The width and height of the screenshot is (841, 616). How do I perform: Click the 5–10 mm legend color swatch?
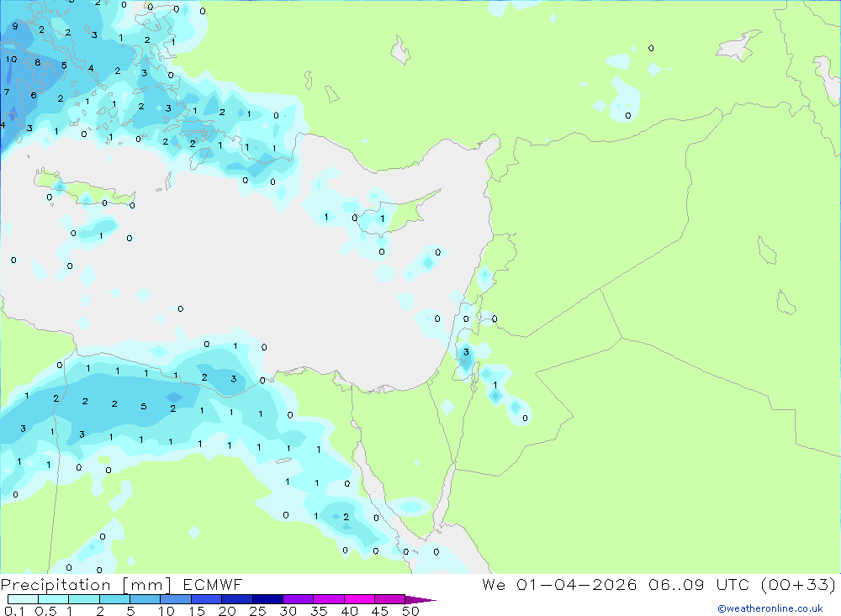145,599
